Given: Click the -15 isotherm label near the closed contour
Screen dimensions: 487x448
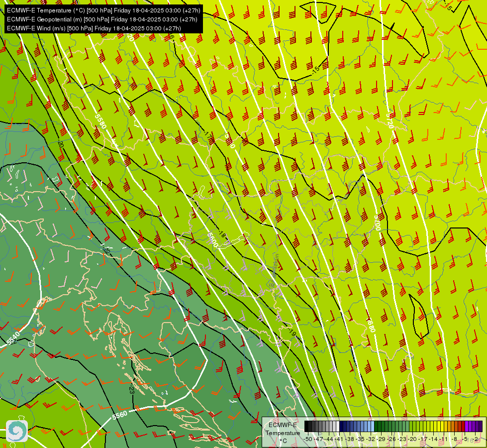Looking at the screenshot, I should (x=315, y=70).
